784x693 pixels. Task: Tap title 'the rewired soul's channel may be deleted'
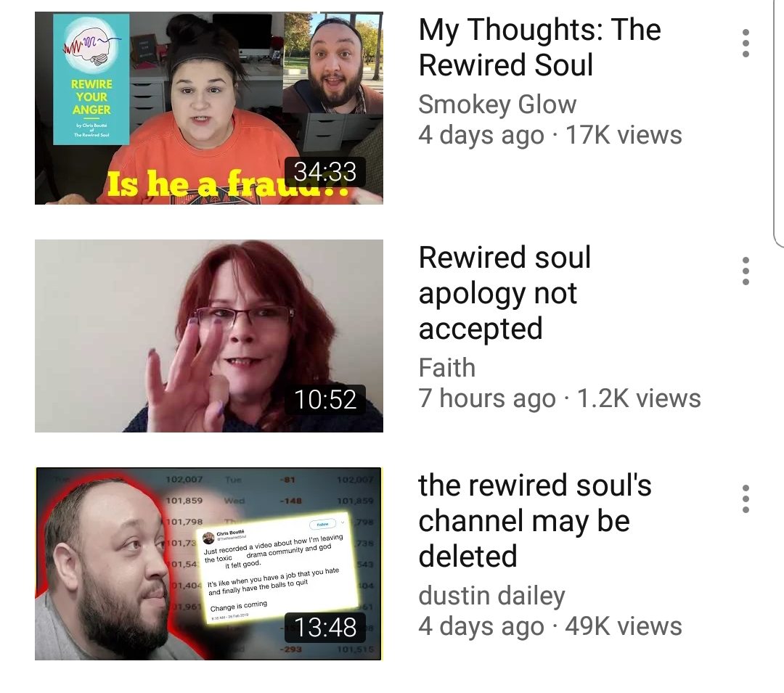coord(535,520)
